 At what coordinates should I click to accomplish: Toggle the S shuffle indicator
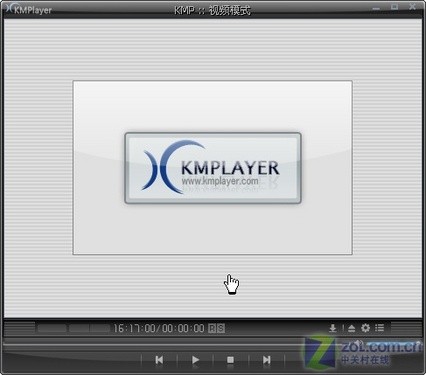tap(221, 328)
